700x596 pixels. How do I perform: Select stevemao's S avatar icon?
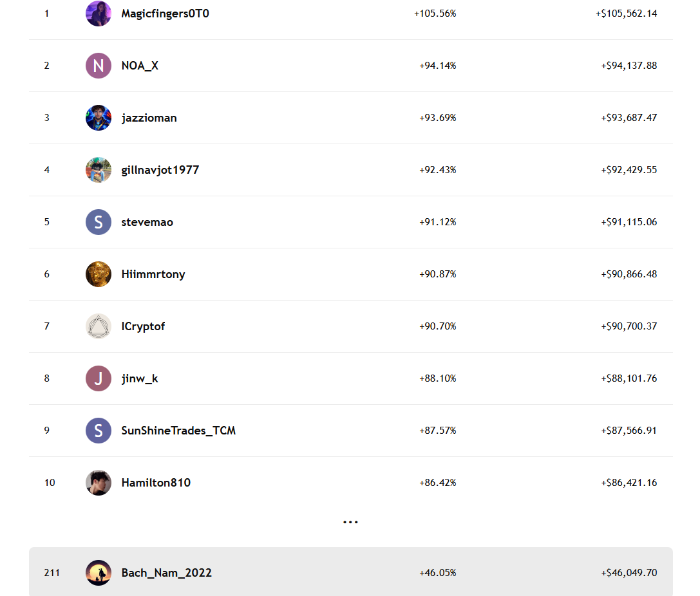click(x=99, y=222)
